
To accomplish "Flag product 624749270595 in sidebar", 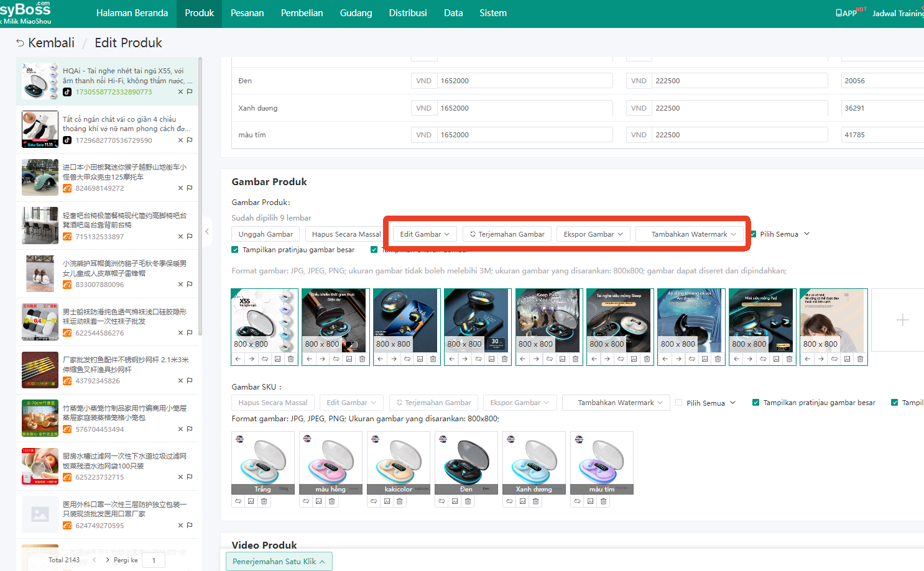I will (x=190, y=525).
